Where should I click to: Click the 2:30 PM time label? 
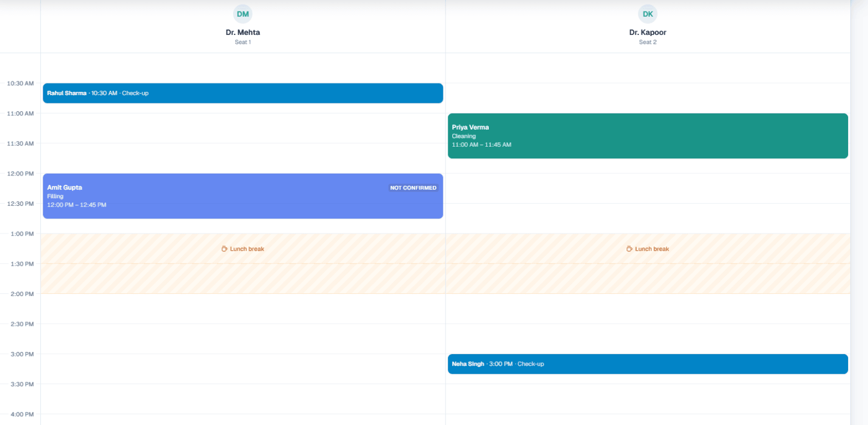(x=22, y=324)
